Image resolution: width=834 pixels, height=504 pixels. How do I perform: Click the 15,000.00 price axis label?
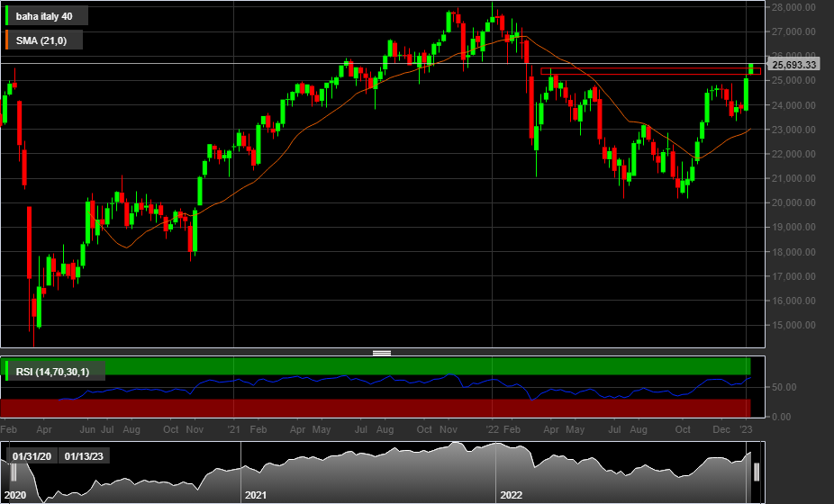click(x=793, y=325)
